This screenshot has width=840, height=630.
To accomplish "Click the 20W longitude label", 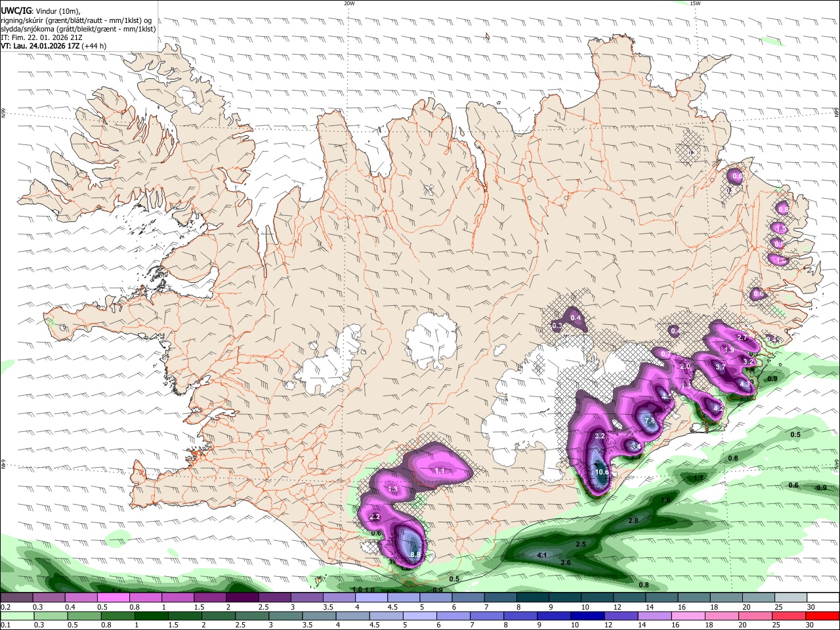I will click(x=349, y=3).
